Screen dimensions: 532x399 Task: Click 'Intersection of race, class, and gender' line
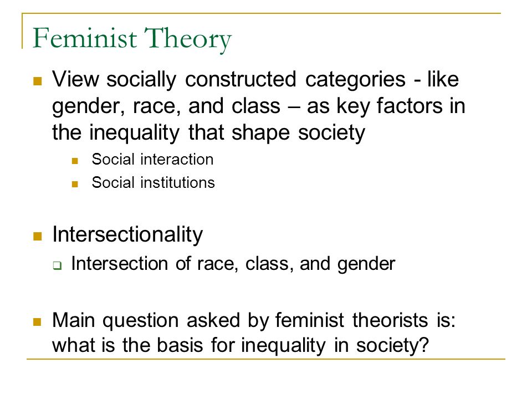(x=233, y=264)
